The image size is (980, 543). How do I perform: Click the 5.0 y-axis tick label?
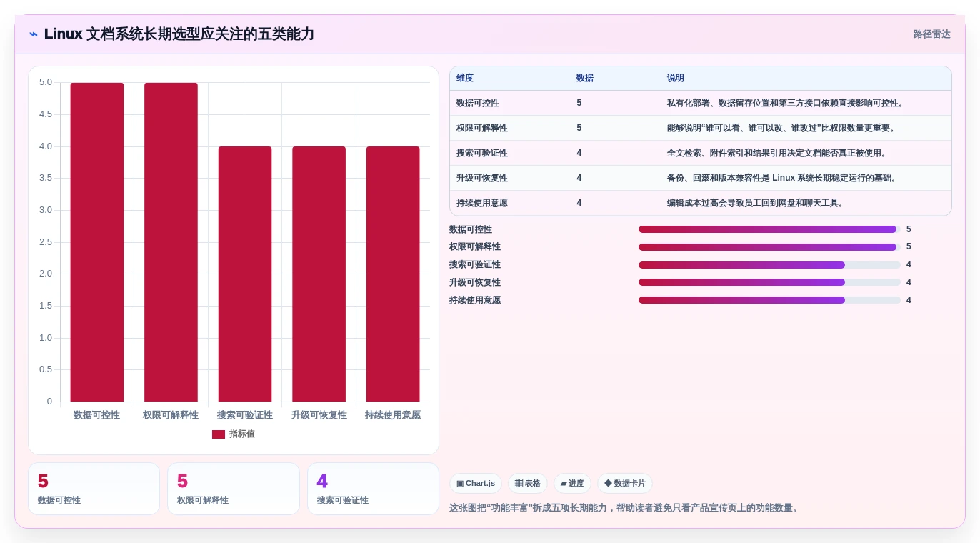46,82
